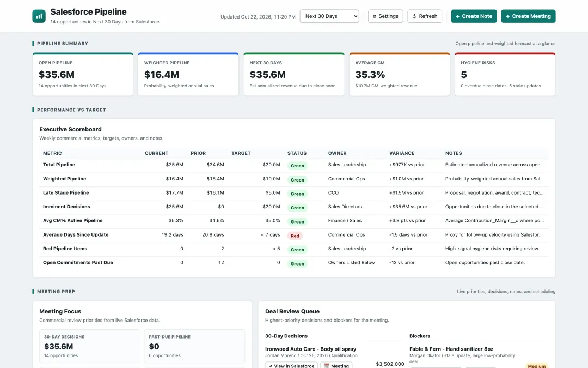The image size is (588, 368).
Task: Select the Past-Due Pipeline $0 tile
Action: tap(194, 346)
